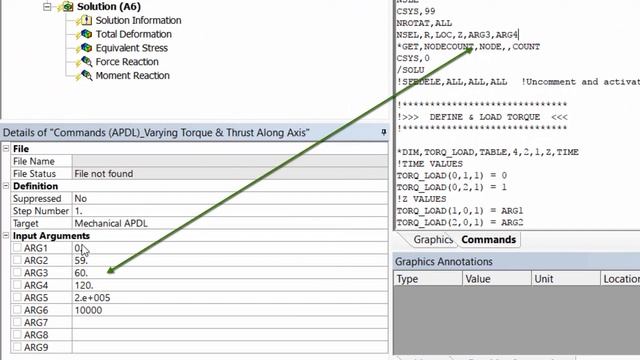
Task: Click the NSEL,R,LOC,Z,ARG3,ARG4 command line
Action: click(457, 35)
